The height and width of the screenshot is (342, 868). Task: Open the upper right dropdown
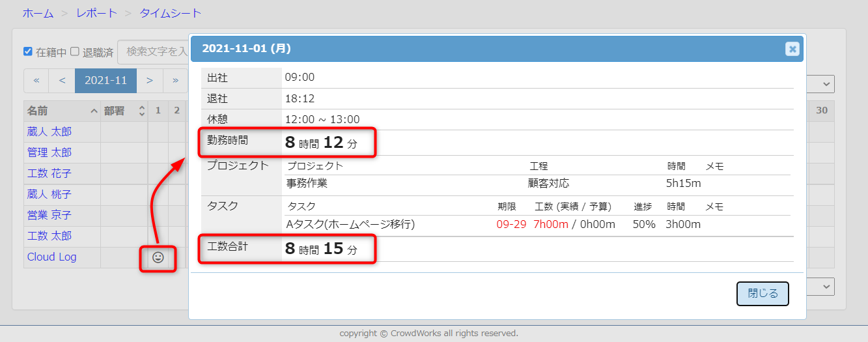click(820, 83)
